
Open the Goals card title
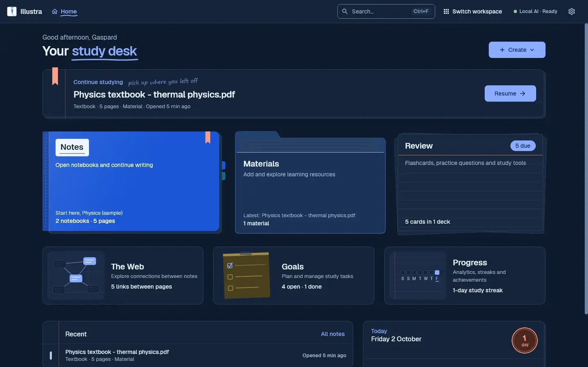coord(293,267)
